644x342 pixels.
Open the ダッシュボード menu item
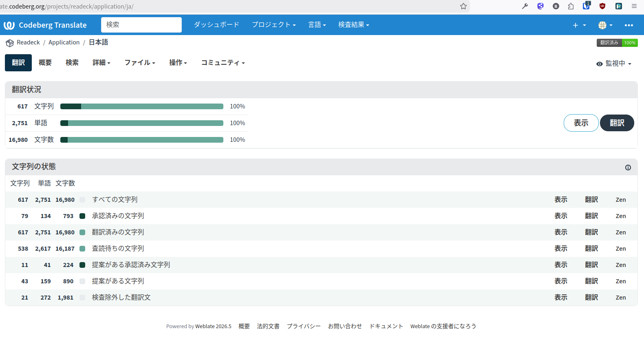[216, 25]
